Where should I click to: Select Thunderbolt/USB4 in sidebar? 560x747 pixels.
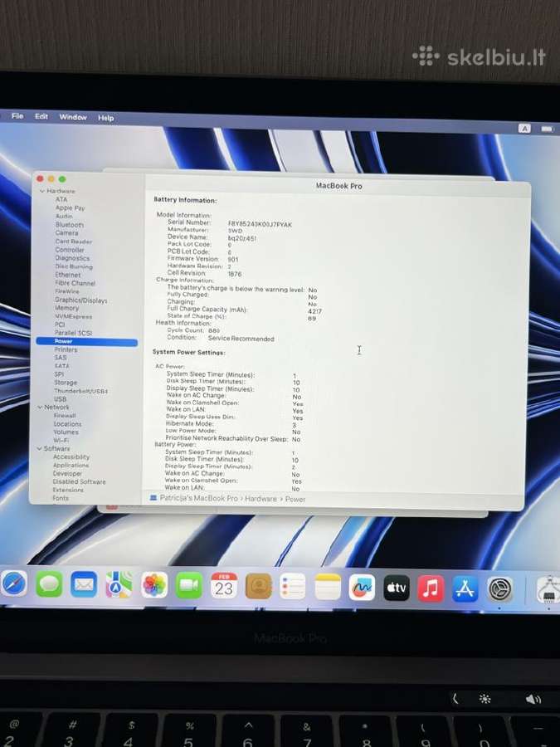pos(81,391)
